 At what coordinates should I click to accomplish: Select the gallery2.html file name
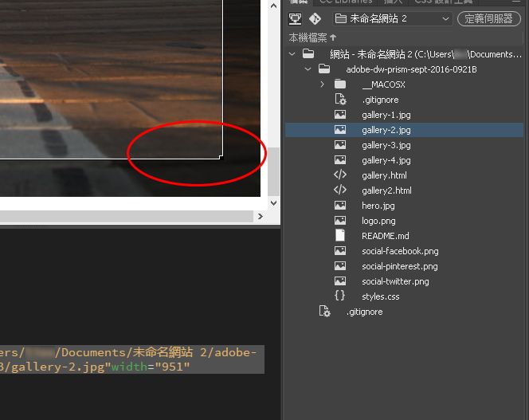pyautogui.click(x=386, y=190)
